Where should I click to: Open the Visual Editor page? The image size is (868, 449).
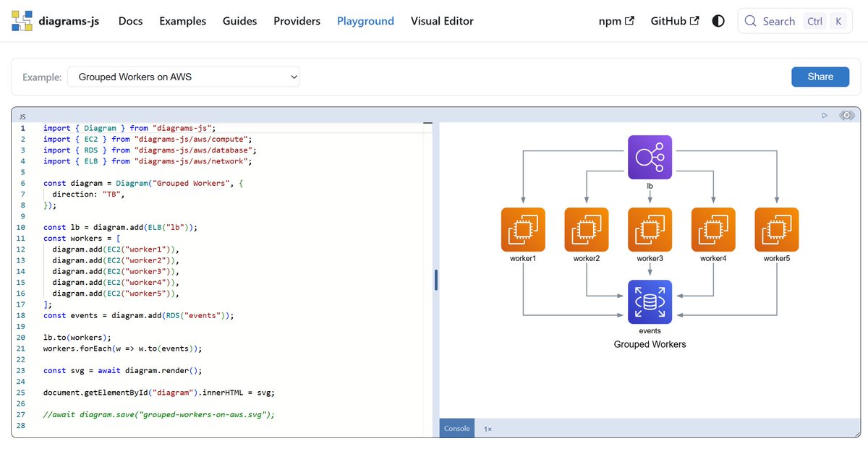(x=442, y=21)
